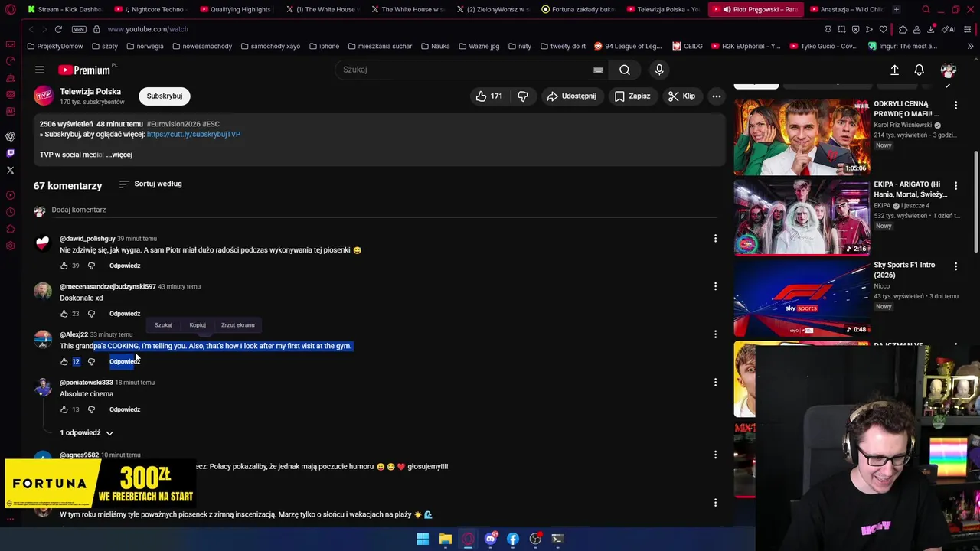Show hidden bookmarks with double chevron
980x551 pixels.
970,46
